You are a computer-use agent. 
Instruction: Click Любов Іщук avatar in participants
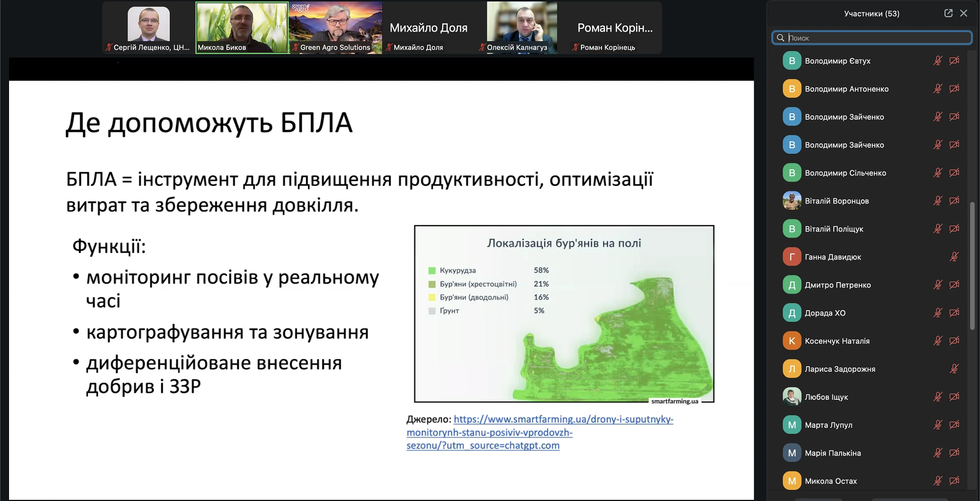(792, 397)
